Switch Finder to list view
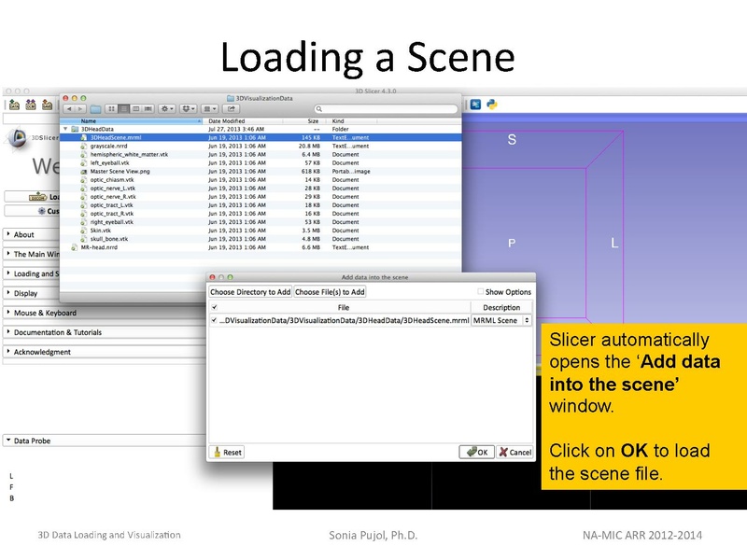Viewport: 747px width, 560px height. tap(123, 109)
